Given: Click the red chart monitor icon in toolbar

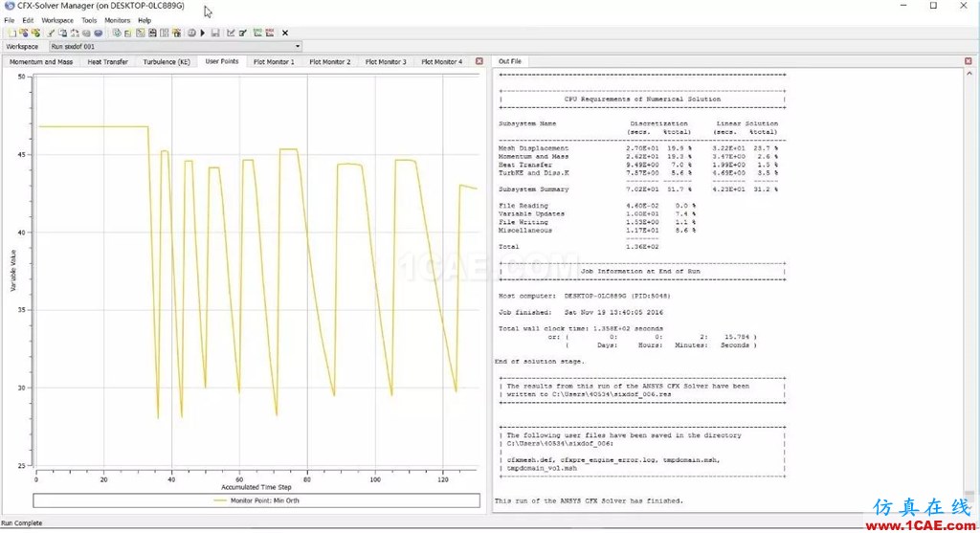Looking at the screenshot, I should 269,33.
